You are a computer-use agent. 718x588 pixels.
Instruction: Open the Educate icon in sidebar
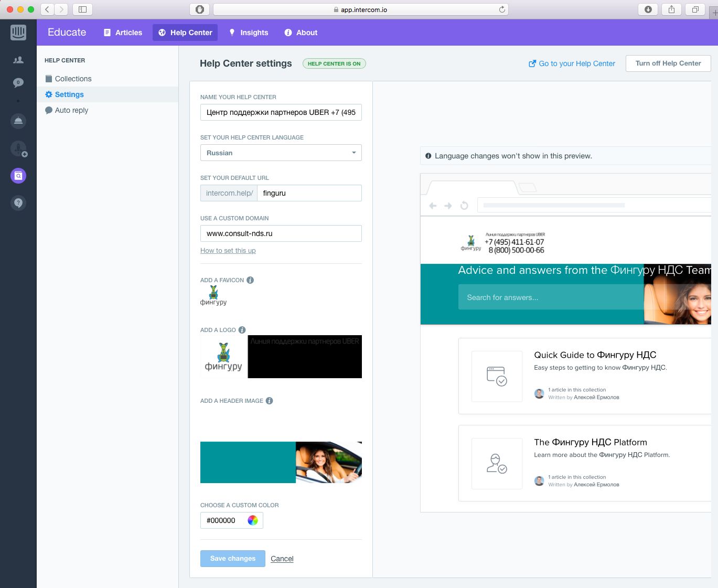click(x=18, y=176)
